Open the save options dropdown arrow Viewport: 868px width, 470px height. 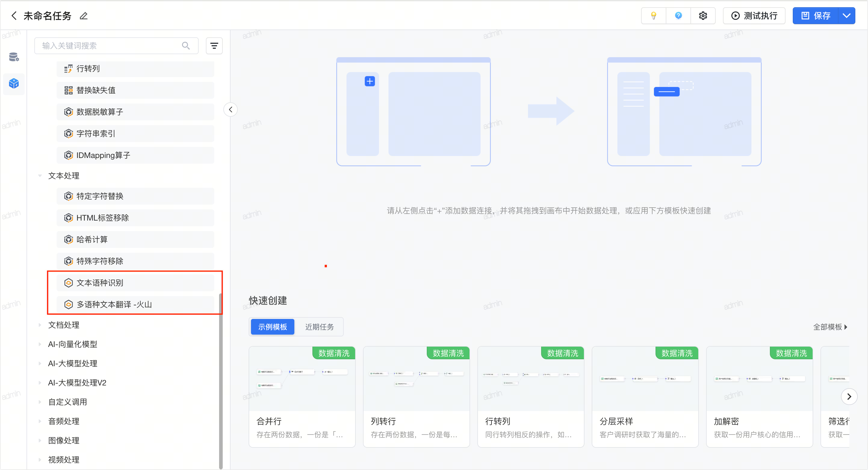(x=846, y=16)
